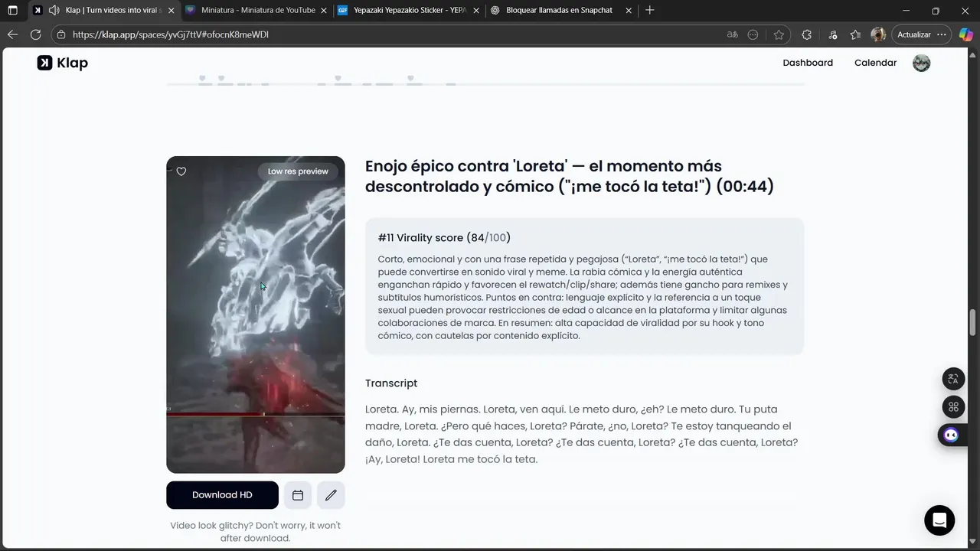
Task: Click the Low res preview badge
Action: click(x=298, y=171)
